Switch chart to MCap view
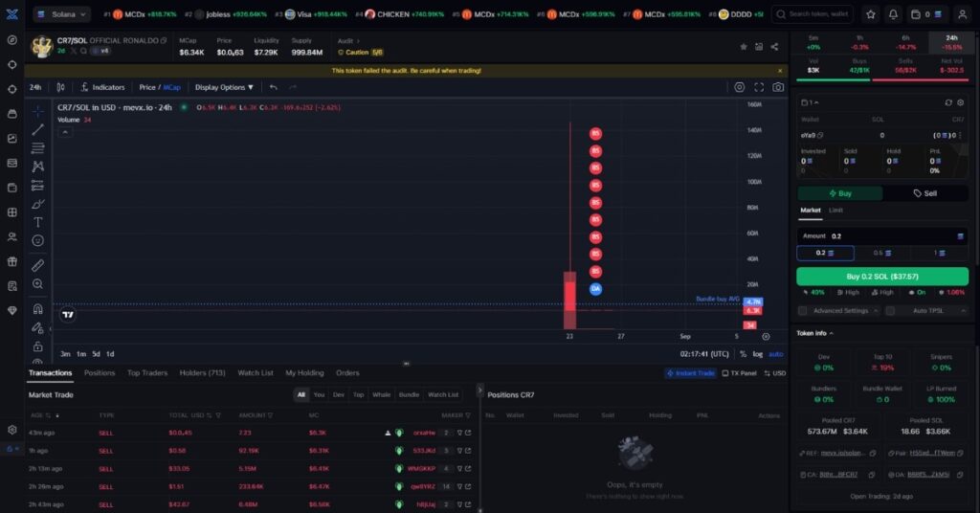The height and width of the screenshot is (513, 980). click(172, 87)
